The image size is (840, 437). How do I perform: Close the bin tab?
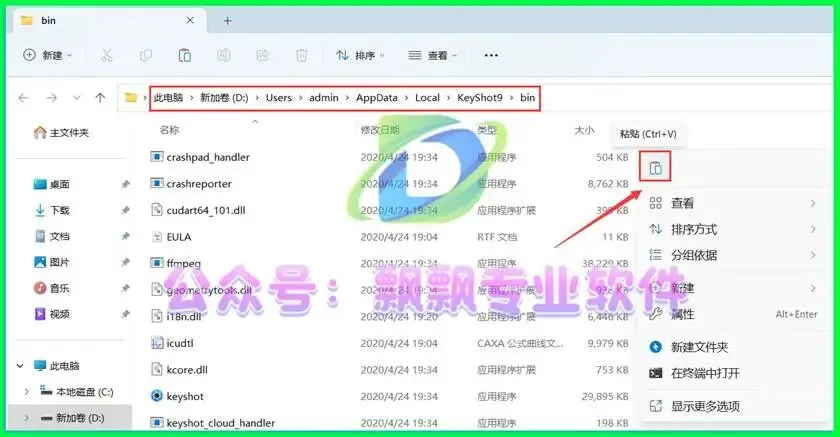point(190,20)
